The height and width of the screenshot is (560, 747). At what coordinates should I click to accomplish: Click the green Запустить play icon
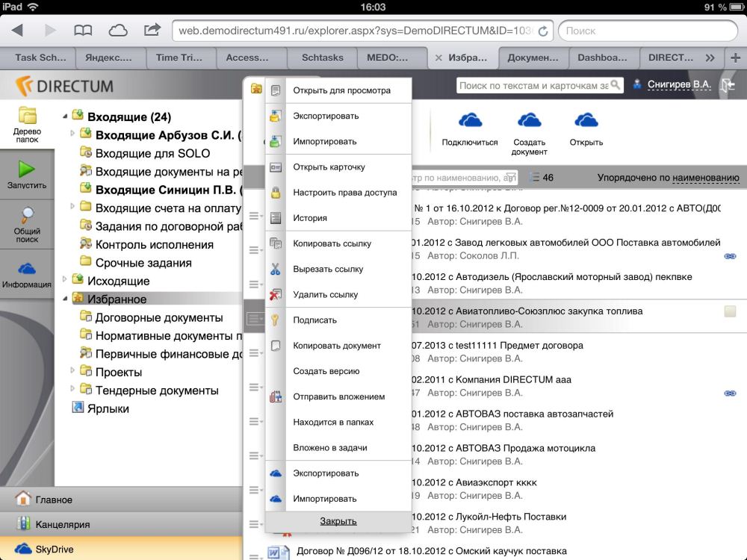(27, 169)
